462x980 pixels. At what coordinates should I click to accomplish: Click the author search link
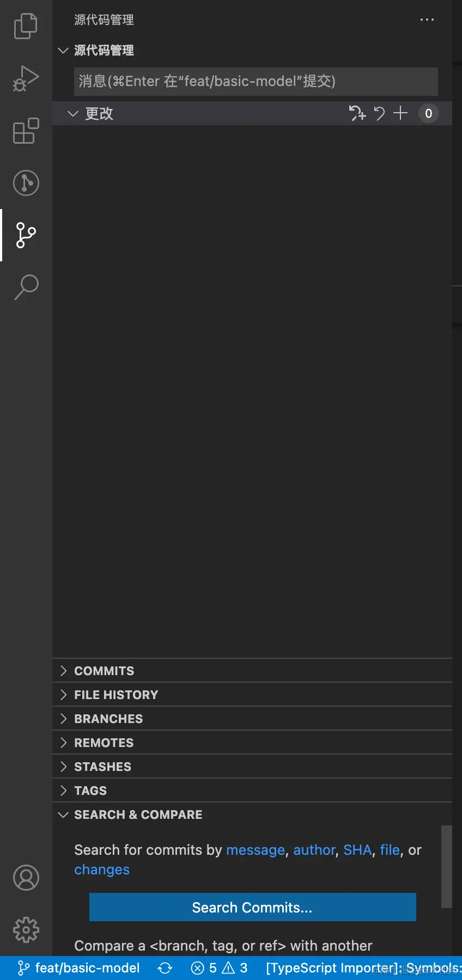pos(314,850)
